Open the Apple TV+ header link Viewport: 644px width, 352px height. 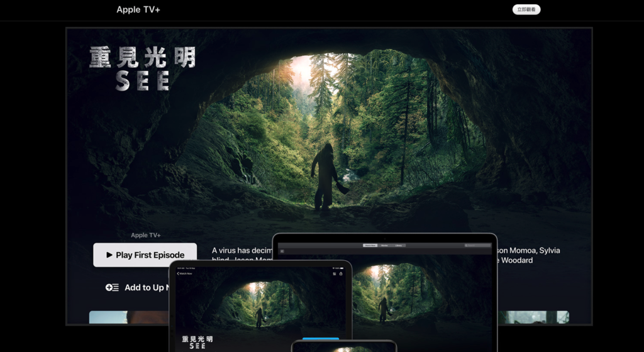(x=138, y=9)
